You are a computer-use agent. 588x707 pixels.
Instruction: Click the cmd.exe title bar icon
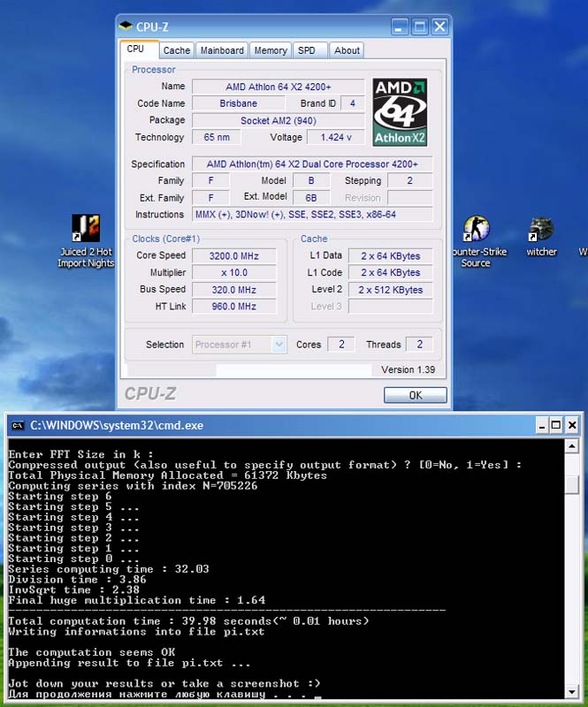18,425
